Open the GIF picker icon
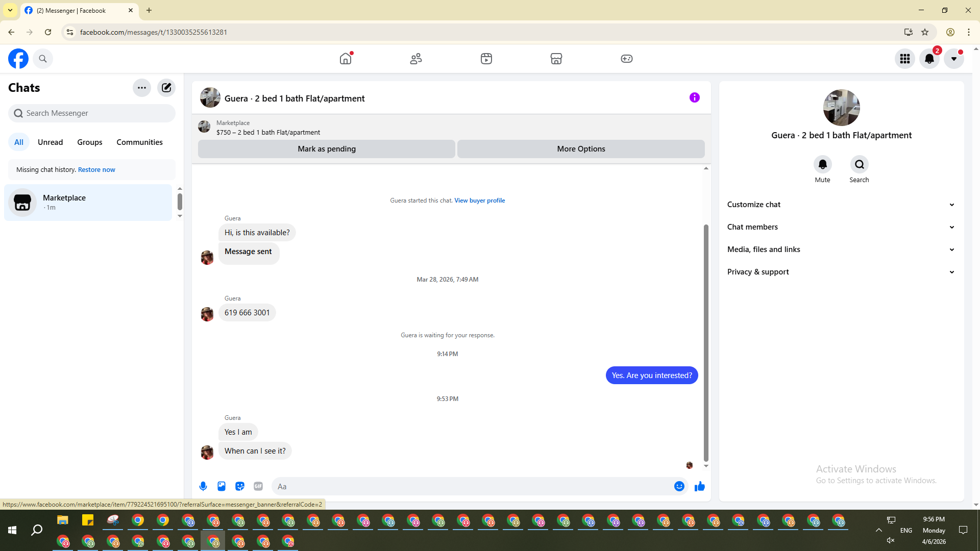The image size is (980, 551). 258,486
